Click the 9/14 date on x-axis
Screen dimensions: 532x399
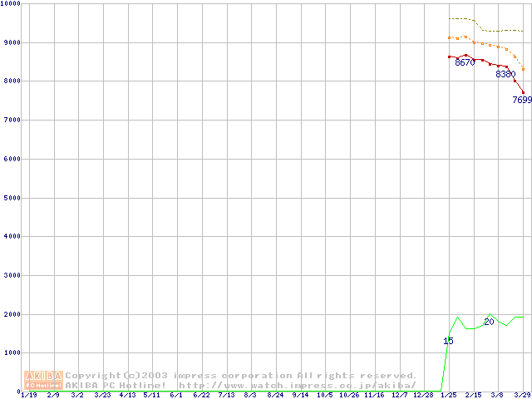point(300,396)
